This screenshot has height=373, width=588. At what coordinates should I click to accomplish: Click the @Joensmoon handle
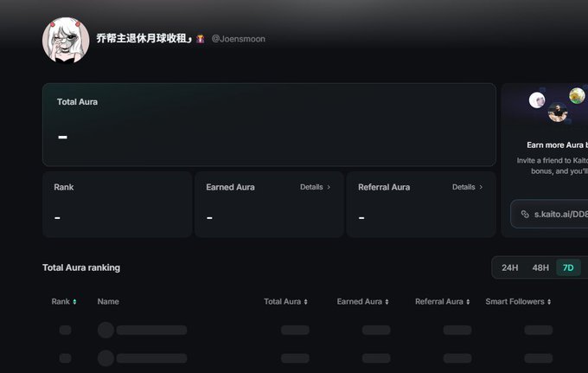239,39
